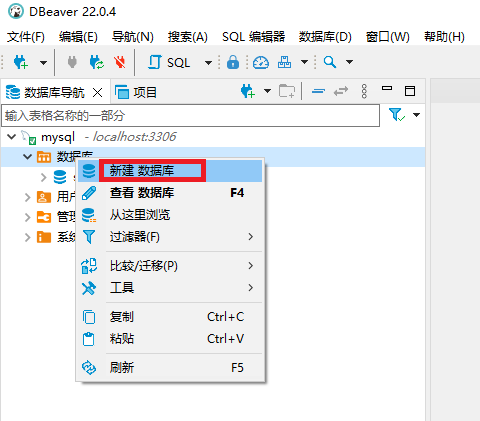Collapse the mysql localhost:3306 connection node
The image size is (480, 421).
click(x=12, y=137)
